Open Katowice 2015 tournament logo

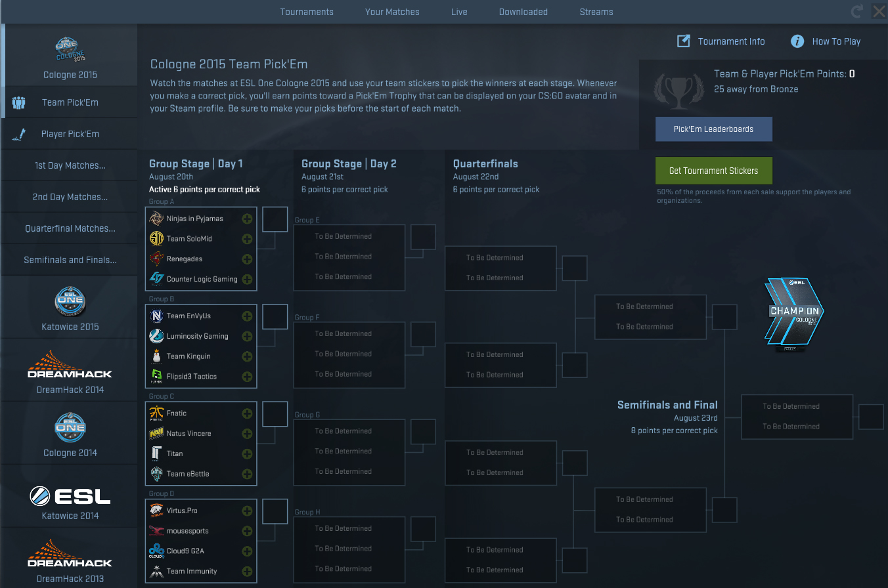click(70, 302)
